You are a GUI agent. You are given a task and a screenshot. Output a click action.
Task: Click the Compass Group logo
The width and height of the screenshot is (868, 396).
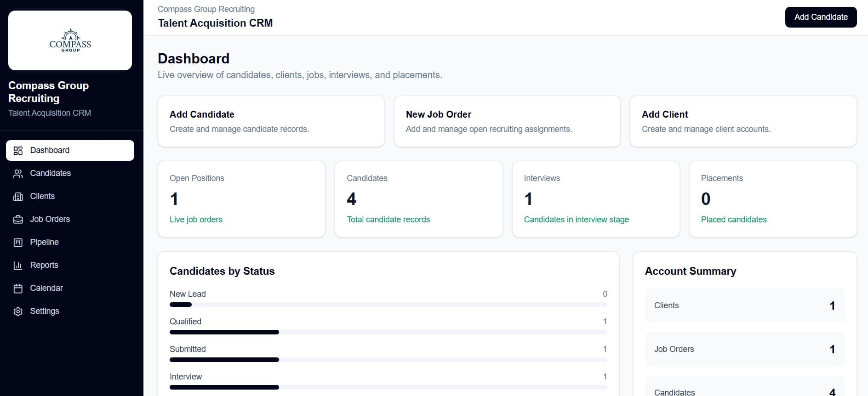[70, 40]
